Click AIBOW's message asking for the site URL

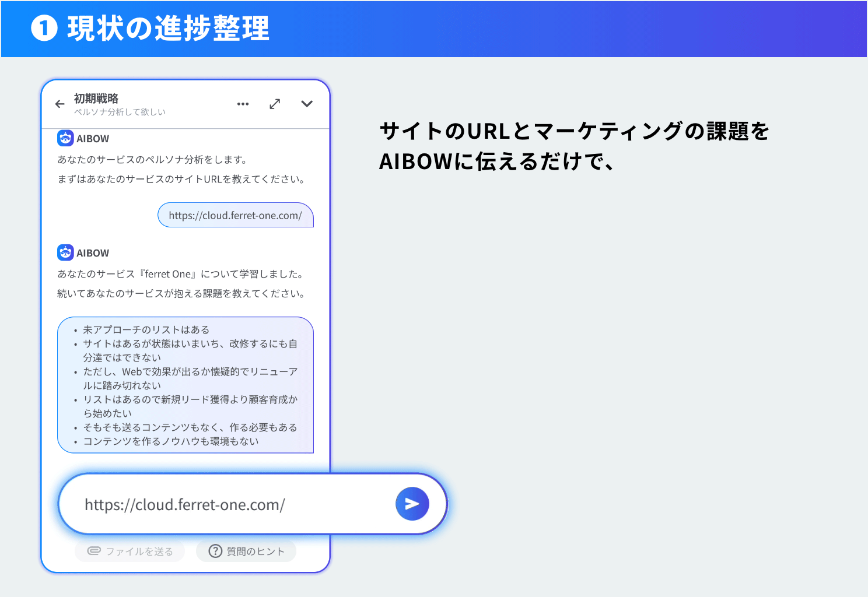click(182, 179)
